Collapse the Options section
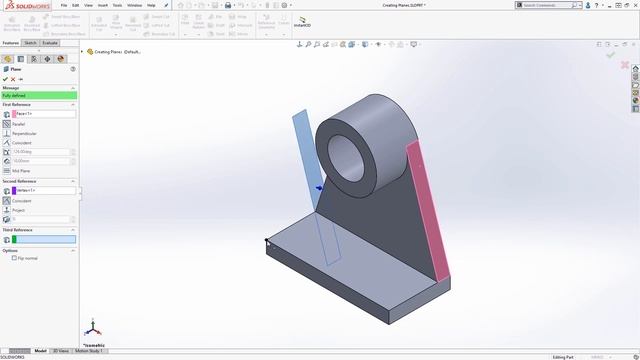The width and height of the screenshot is (640, 360). pos(73,250)
